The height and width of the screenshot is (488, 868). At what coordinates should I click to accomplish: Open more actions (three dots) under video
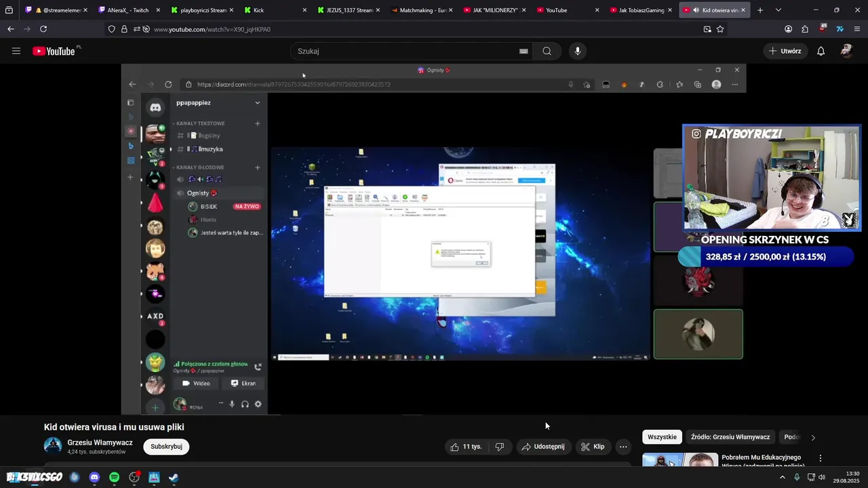(623, 447)
